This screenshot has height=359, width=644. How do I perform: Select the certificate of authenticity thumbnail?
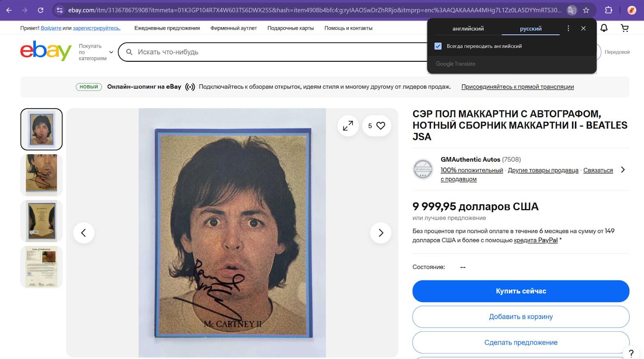[x=42, y=267]
